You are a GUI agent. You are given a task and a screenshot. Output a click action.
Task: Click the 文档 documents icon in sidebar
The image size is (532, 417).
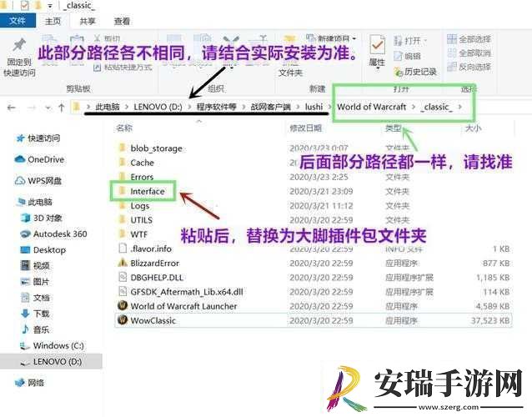point(26,298)
